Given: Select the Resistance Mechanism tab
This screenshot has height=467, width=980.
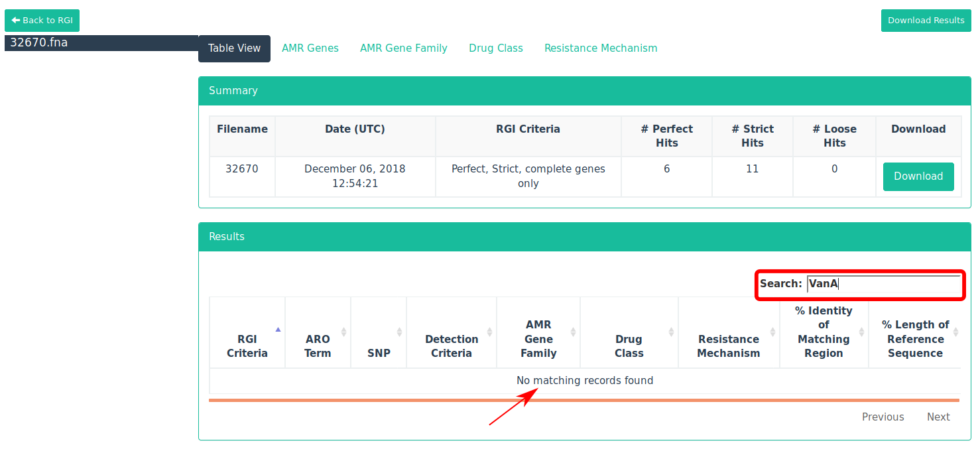Looking at the screenshot, I should pos(601,48).
